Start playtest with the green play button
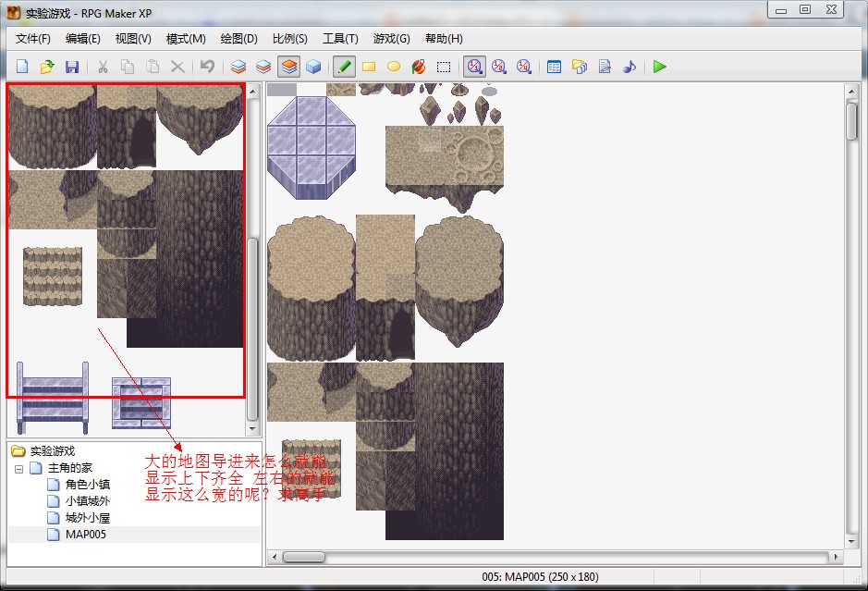Image resolution: width=868 pixels, height=591 pixels. [659, 67]
